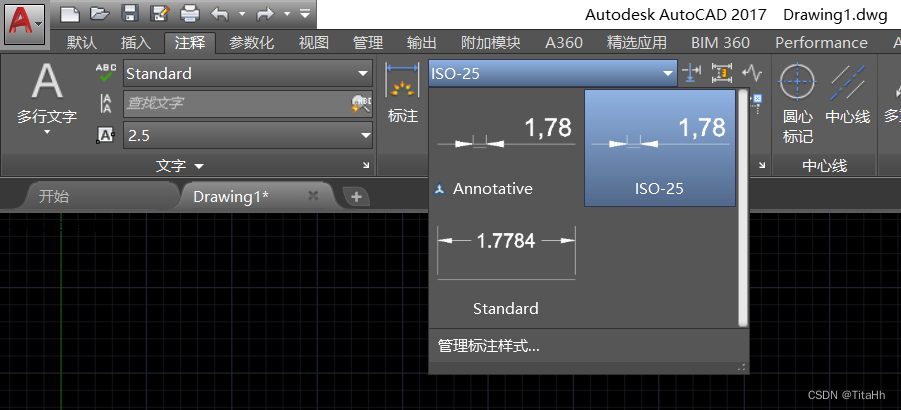Switch to the 管理 ribbon tab

click(x=368, y=42)
